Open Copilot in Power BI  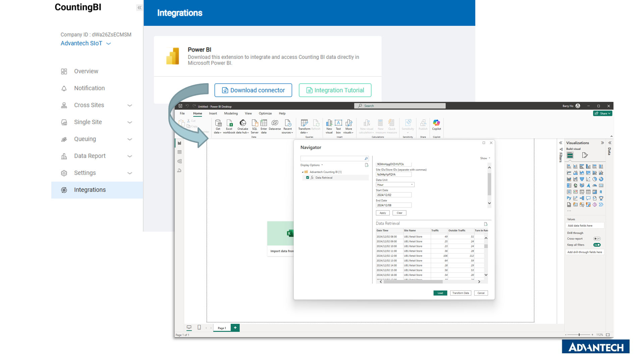(x=436, y=124)
